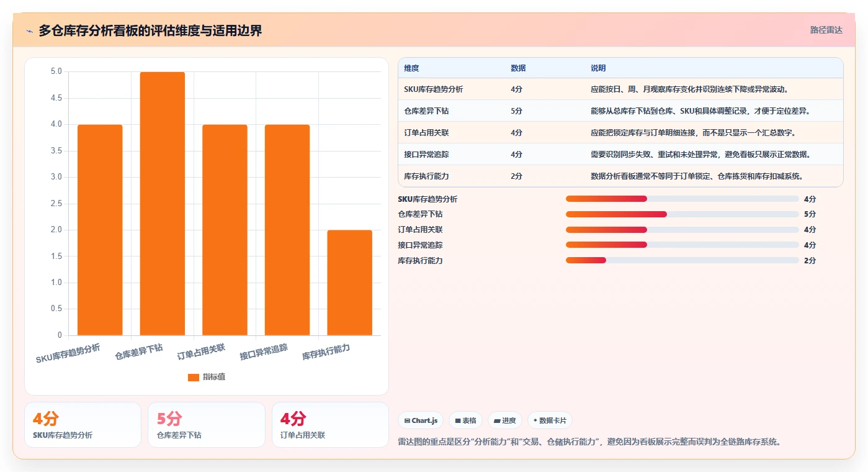Click the x-axis label 库存执行能力

(326, 352)
